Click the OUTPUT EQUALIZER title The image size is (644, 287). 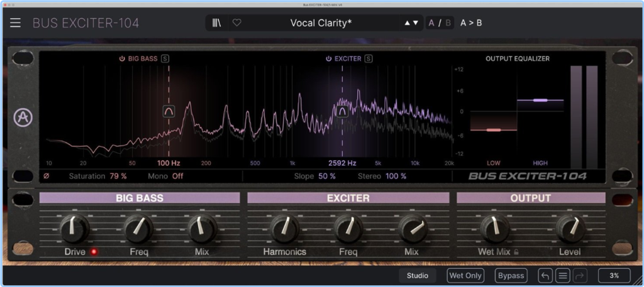[518, 58]
